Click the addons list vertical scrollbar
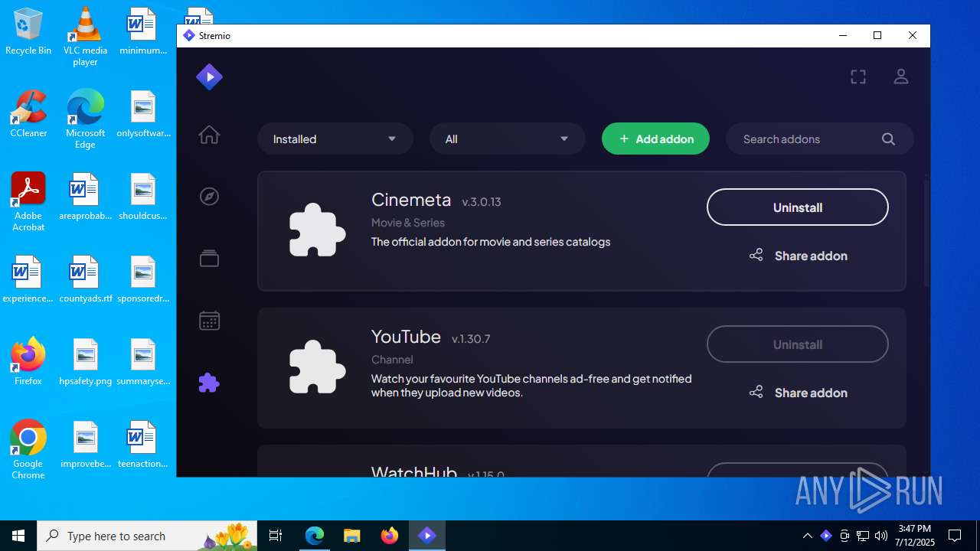The width and height of the screenshot is (980, 551). coord(926,233)
